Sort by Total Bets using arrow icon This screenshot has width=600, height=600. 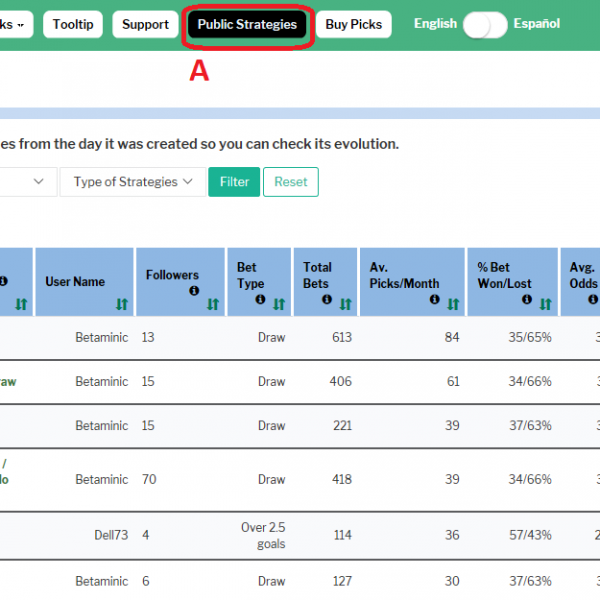345,304
